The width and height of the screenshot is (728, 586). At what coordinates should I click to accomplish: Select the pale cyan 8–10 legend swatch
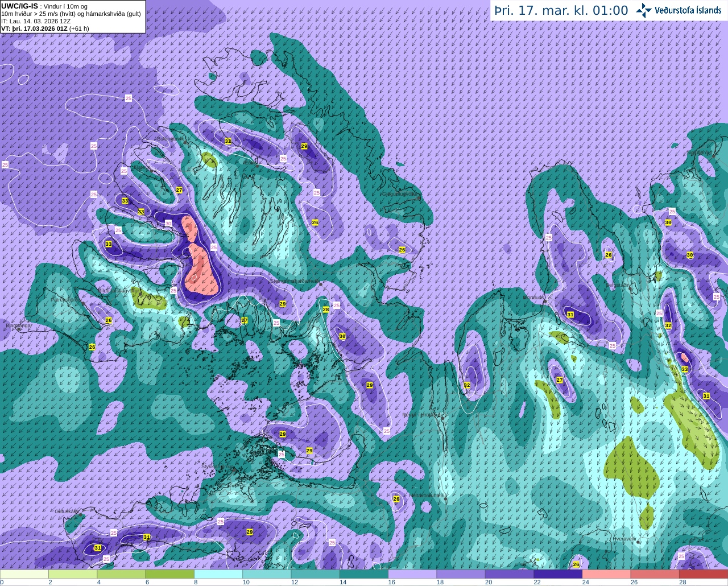(x=218, y=574)
